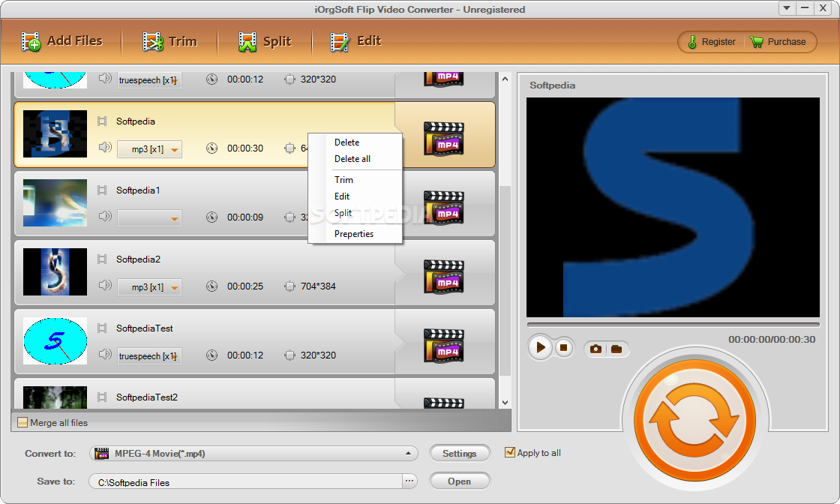Open the mp3 [x1] audio dropdown for Softpedia
Screen dimensions: 840x504
tap(149, 149)
